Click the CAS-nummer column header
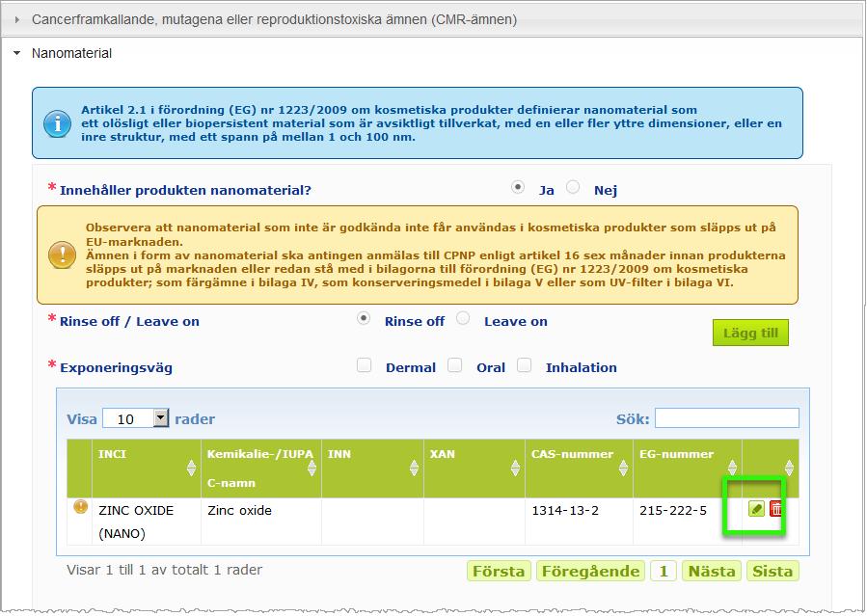Screen dimensions: 867x616 [x=579, y=468]
